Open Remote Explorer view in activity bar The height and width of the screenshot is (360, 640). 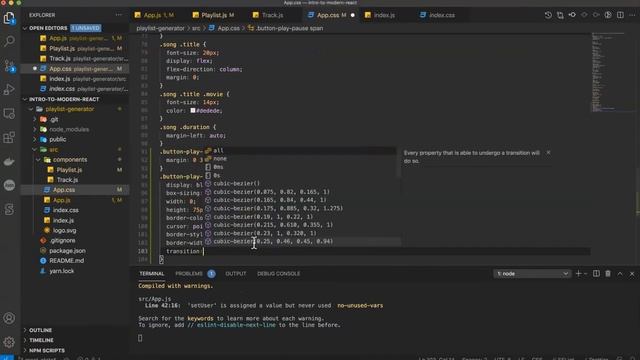tap(9, 113)
